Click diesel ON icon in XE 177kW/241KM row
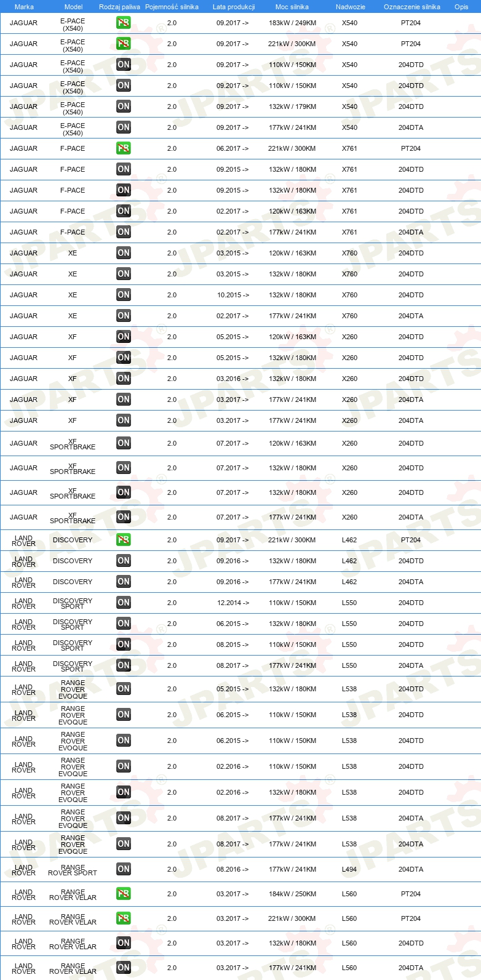 tap(124, 316)
